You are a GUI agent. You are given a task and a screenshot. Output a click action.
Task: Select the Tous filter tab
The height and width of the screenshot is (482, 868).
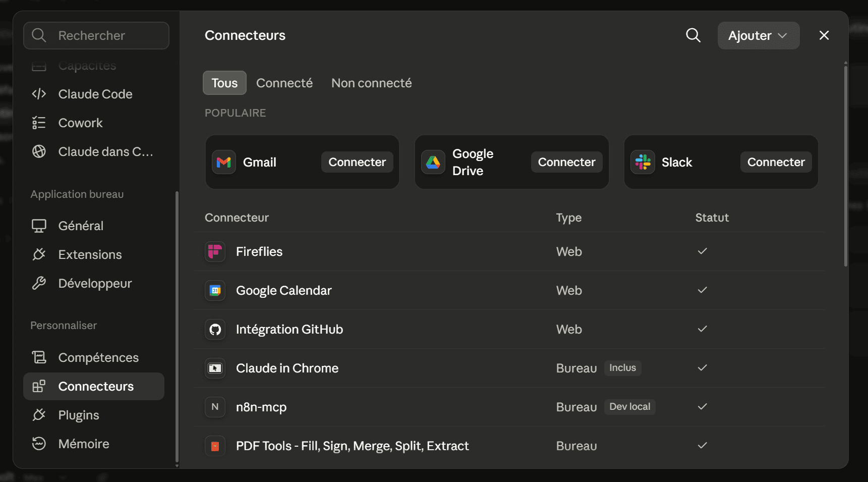pos(224,83)
